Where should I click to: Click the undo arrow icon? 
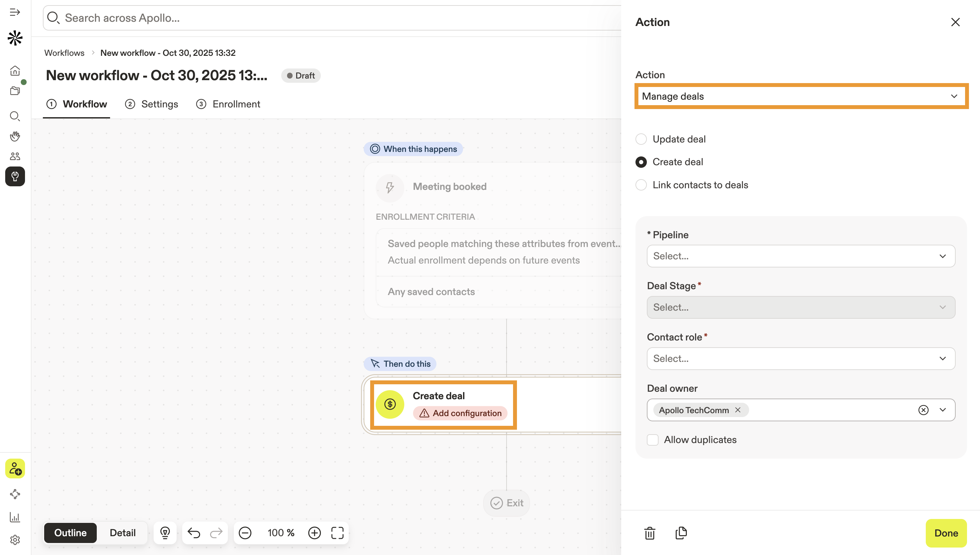(194, 533)
